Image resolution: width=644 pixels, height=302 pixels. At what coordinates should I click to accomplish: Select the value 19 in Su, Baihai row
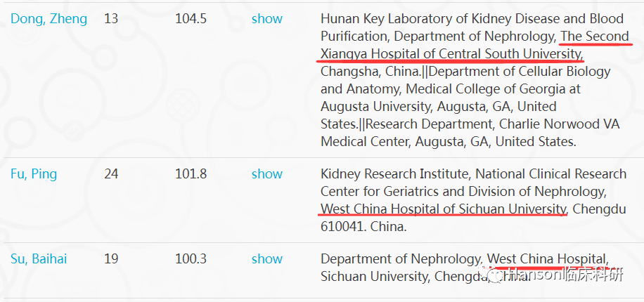[111, 259]
